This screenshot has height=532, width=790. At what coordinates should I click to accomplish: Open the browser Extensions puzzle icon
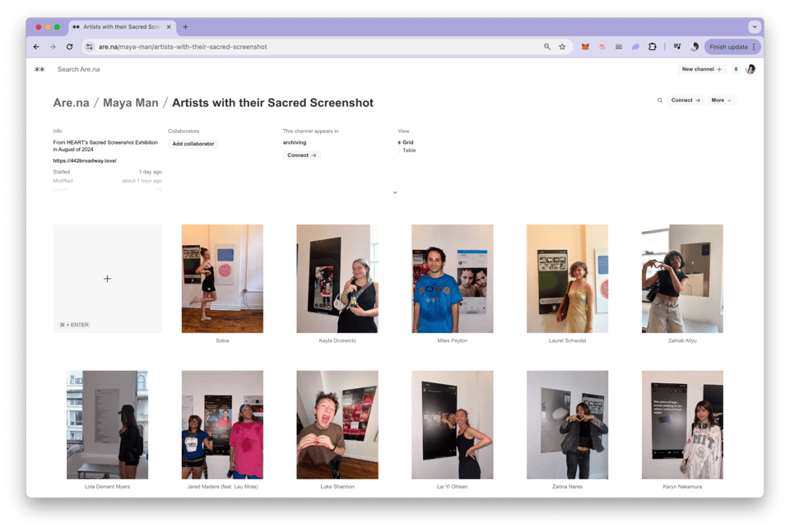point(652,47)
